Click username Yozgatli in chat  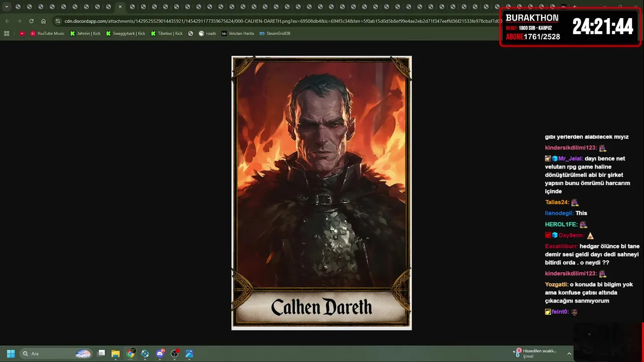556,285
